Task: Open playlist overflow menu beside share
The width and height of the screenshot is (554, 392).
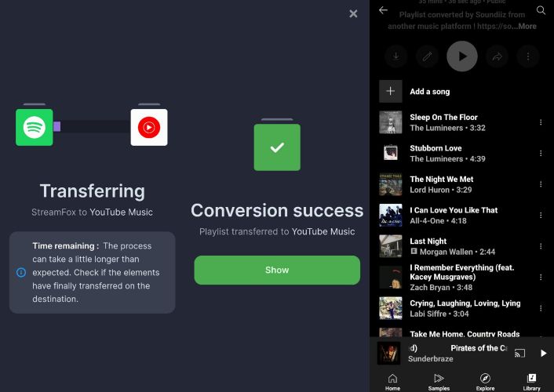Action: click(x=529, y=56)
